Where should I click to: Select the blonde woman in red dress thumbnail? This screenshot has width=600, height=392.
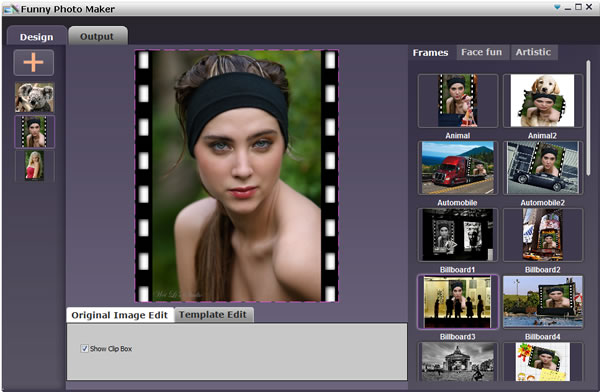(34, 165)
